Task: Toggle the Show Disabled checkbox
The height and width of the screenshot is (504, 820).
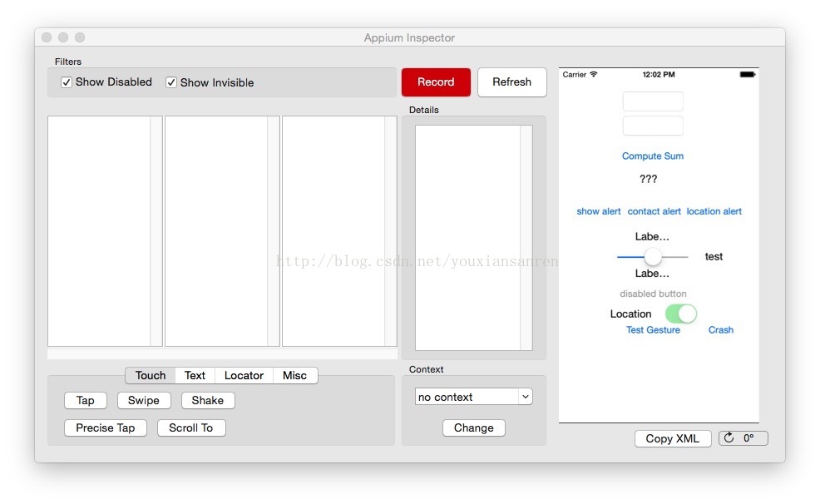Action: 67,82
